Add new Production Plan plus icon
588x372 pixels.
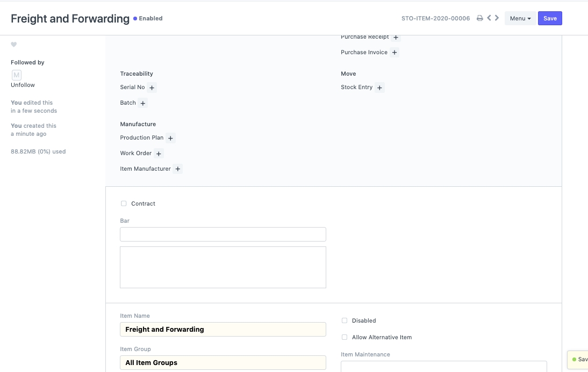tap(170, 138)
